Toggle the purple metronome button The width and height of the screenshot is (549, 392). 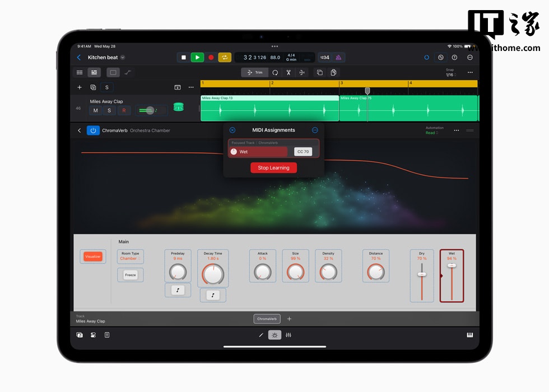click(338, 57)
